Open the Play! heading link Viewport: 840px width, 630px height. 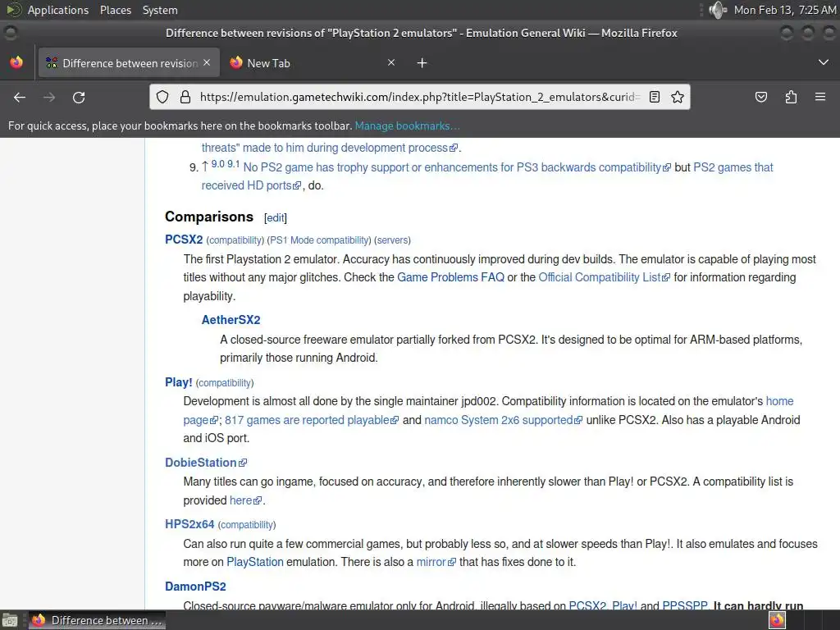178,382
